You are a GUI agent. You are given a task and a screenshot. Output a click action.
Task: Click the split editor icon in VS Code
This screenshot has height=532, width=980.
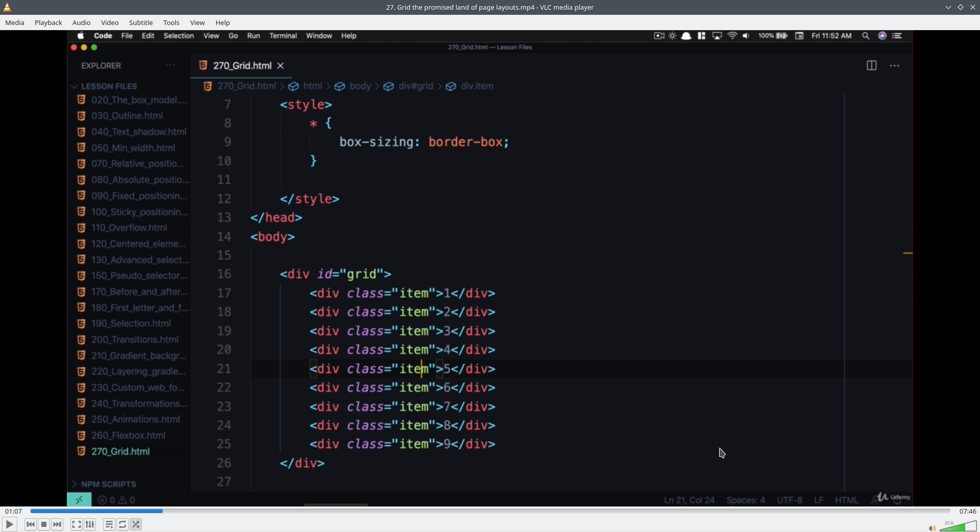(871, 65)
